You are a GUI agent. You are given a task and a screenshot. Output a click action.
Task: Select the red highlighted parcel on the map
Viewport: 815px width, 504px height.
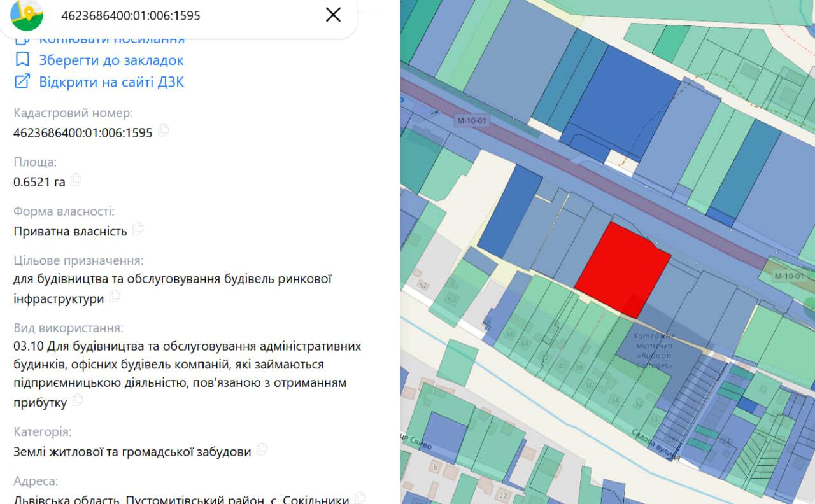621,269
